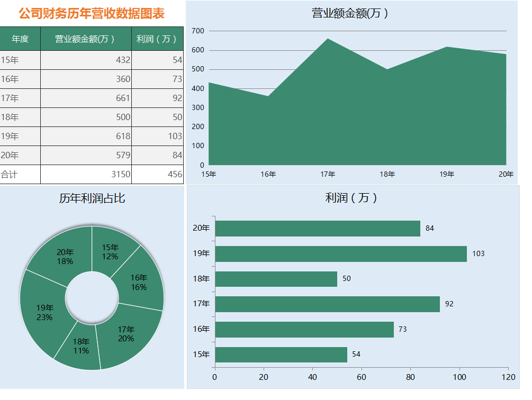Select the 营业额金额(万) table header
Viewport: 532px width, 400px height.
pos(85,38)
